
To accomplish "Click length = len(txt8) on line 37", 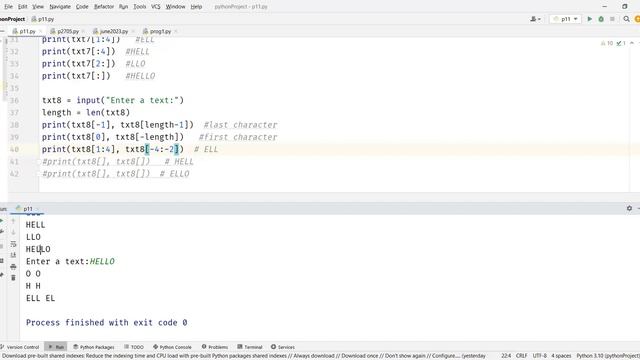I will 86,113.
